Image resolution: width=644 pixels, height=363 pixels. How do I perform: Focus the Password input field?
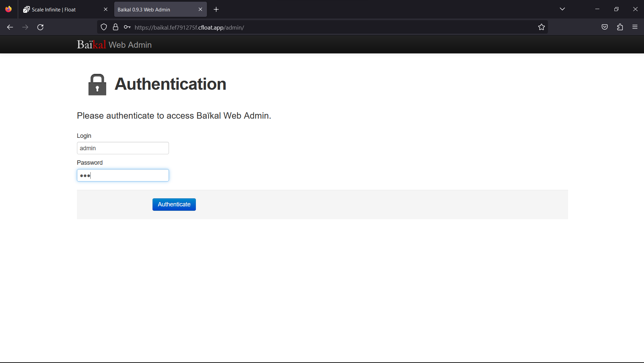tap(123, 175)
